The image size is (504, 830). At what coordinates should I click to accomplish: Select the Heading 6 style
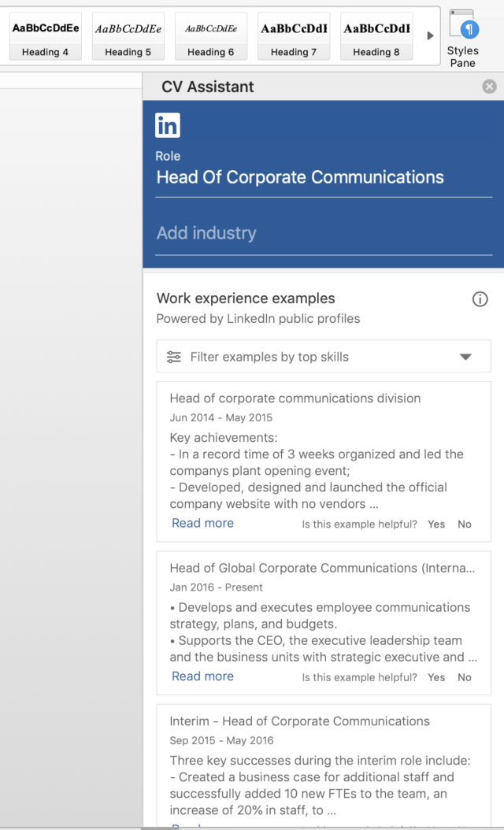(211, 36)
